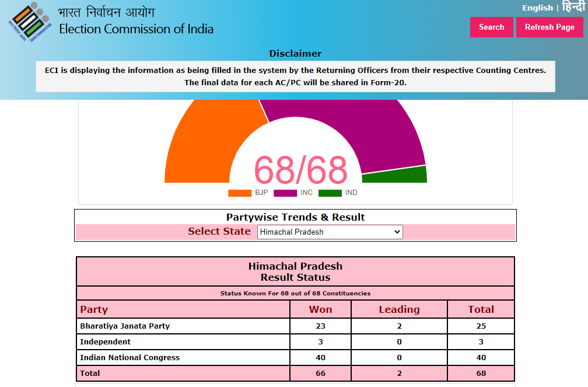This screenshot has width=588, height=387.
Task: Click the Election Commission of India logo
Action: click(30, 22)
